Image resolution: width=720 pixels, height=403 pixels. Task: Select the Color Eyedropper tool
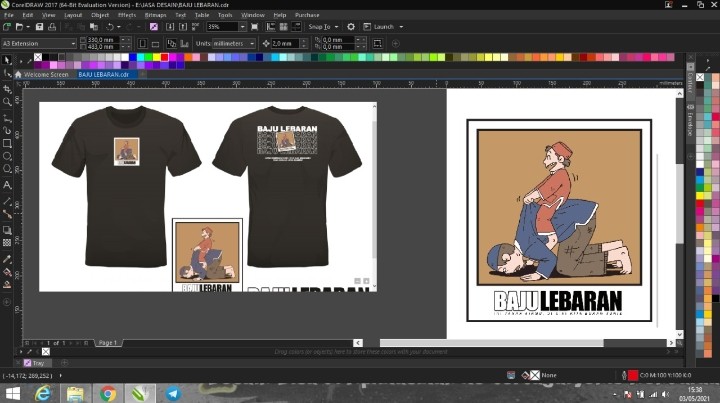point(7,259)
